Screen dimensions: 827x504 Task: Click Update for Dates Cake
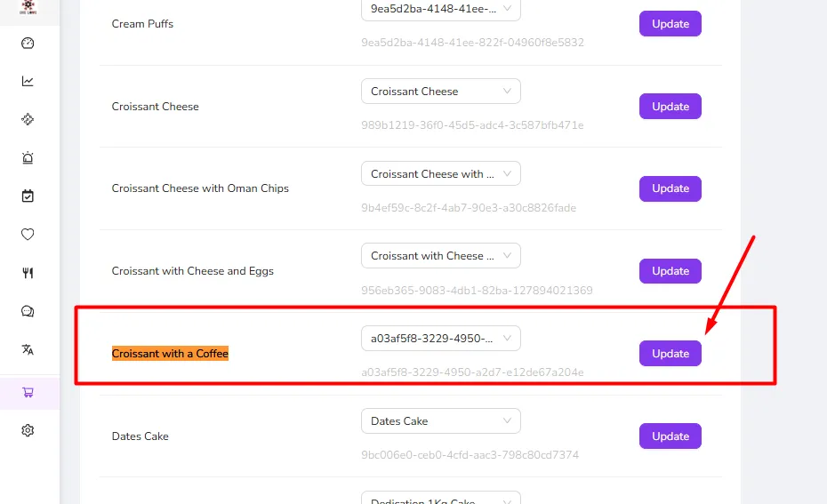670,436
